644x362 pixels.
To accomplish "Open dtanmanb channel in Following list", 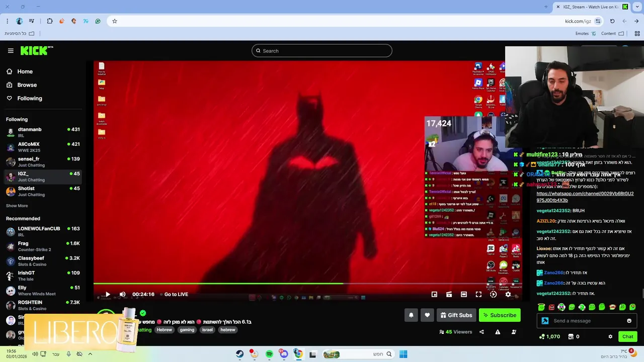I will point(43,132).
